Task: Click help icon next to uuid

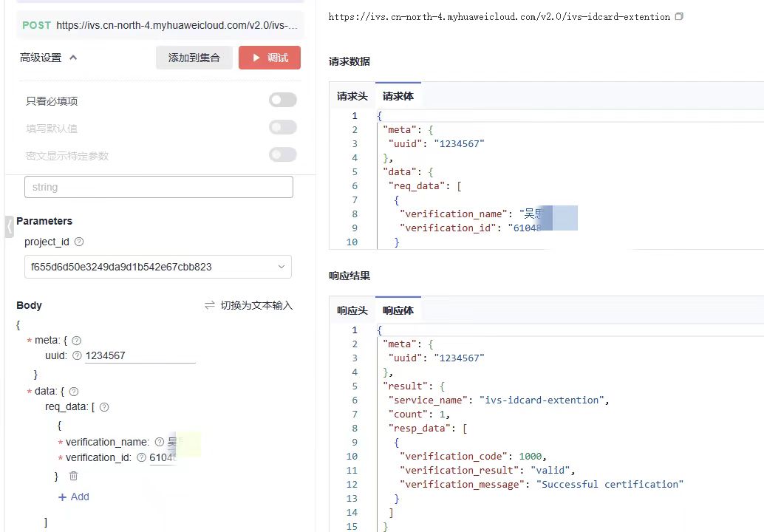Action: (77, 355)
